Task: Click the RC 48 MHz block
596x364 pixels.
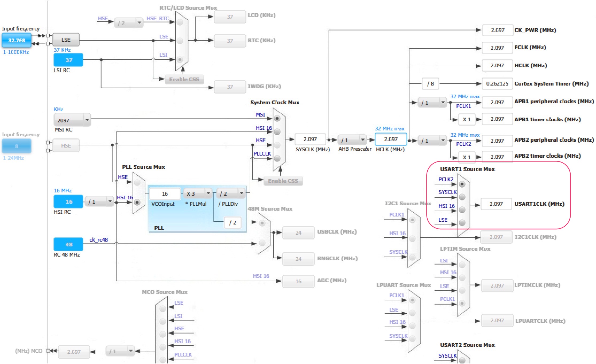Action: pyautogui.click(x=68, y=245)
